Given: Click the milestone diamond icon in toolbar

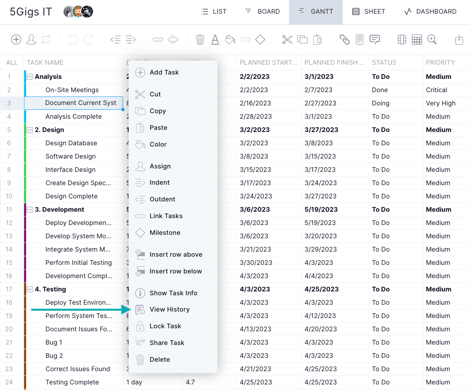Looking at the screenshot, I should pos(260,40).
